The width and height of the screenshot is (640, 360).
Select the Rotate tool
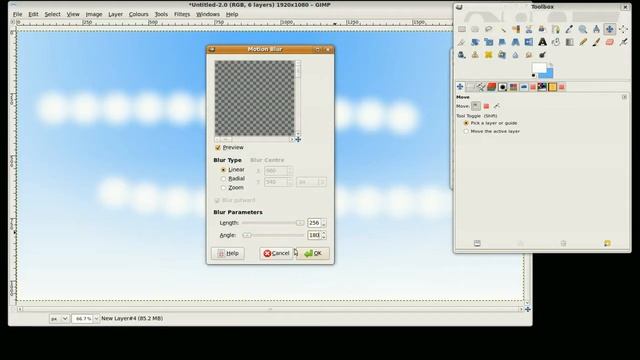click(475, 42)
